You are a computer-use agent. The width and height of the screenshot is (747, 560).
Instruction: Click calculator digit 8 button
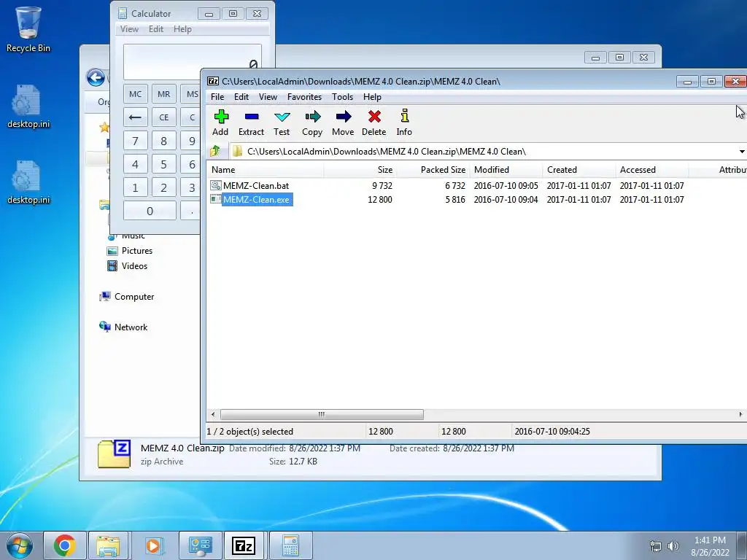pyautogui.click(x=164, y=141)
